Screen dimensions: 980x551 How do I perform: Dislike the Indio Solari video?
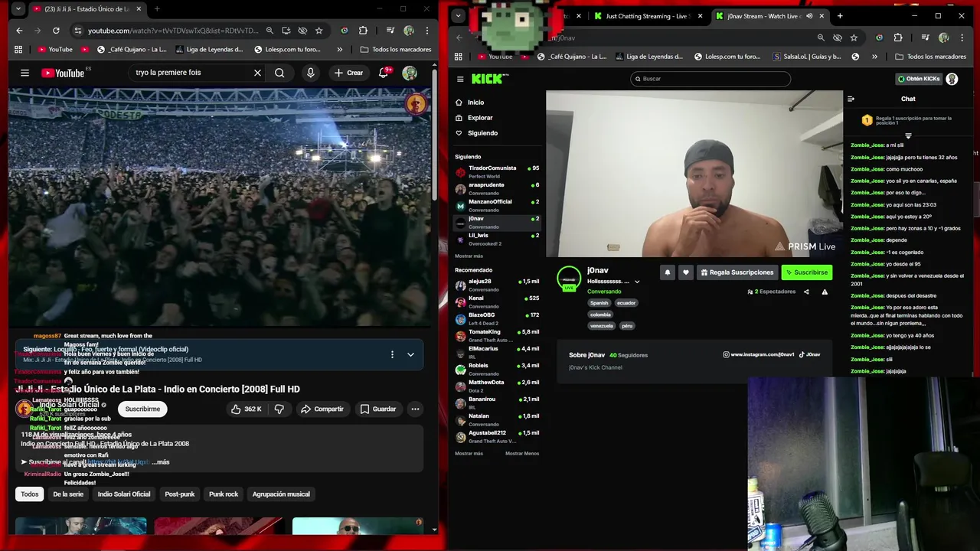tap(279, 409)
